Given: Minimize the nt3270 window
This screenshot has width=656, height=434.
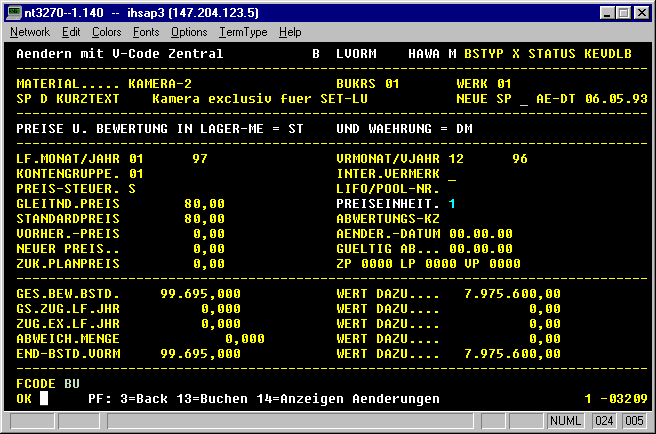Looking at the screenshot, I should pos(607,13).
